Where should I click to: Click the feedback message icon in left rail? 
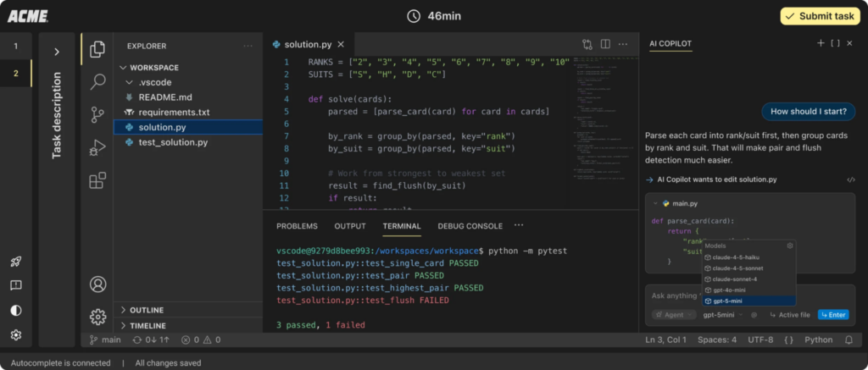tap(16, 285)
